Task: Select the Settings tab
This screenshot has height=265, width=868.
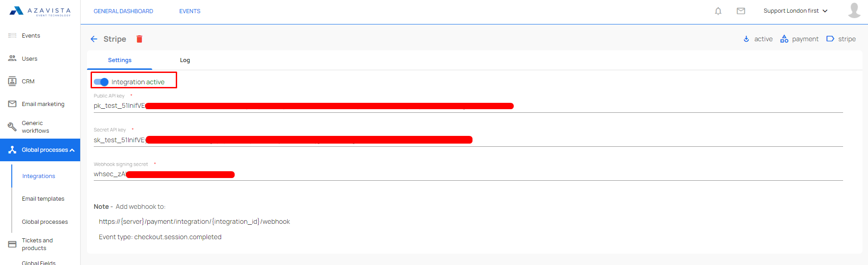Action: coord(120,60)
